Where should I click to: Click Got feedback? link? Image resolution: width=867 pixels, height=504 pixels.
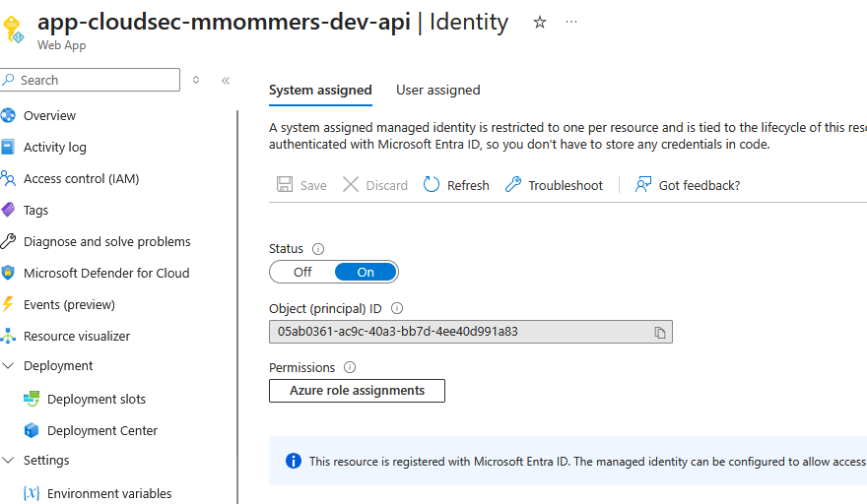(x=699, y=185)
